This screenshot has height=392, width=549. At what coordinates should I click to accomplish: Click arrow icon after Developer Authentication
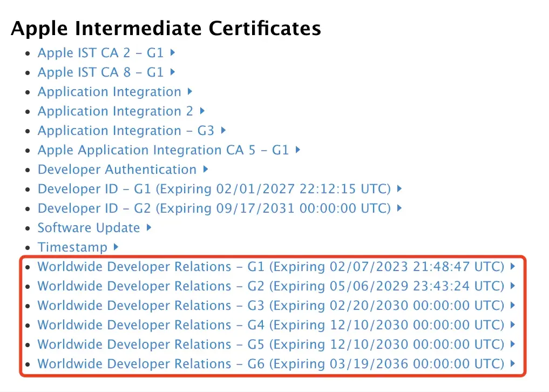click(206, 169)
